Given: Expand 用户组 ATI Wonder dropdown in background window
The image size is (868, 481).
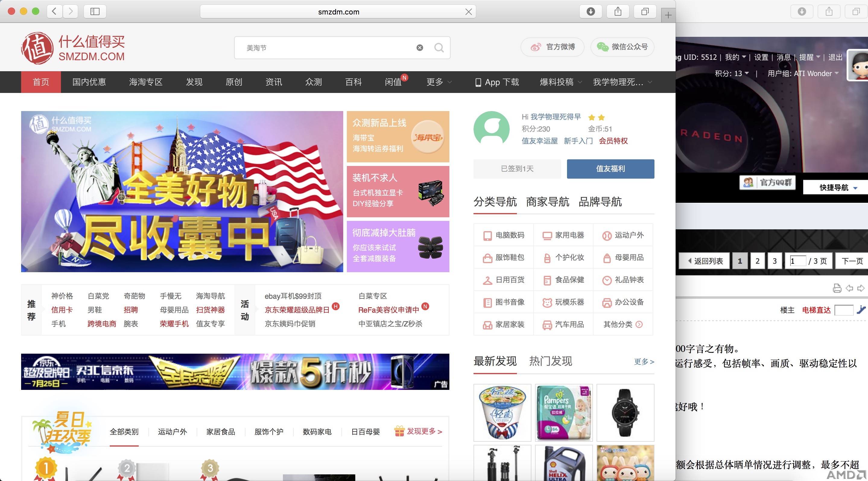Looking at the screenshot, I should [803, 74].
